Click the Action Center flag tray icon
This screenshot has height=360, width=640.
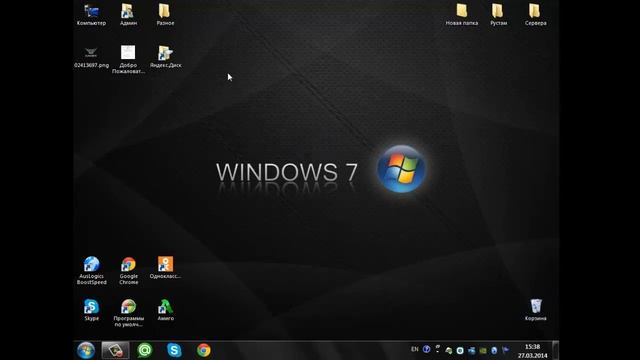[505, 350]
